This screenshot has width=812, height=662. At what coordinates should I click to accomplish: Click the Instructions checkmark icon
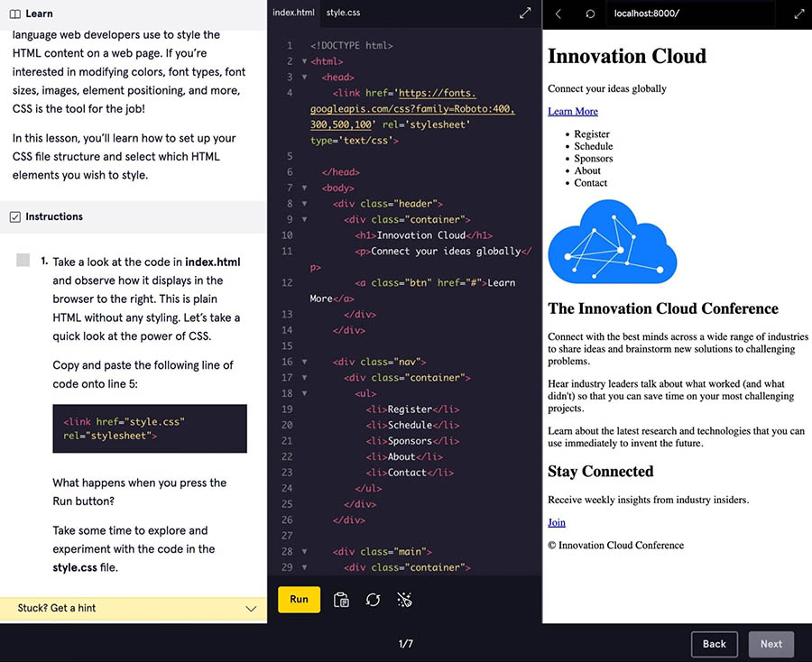point(14,217)
